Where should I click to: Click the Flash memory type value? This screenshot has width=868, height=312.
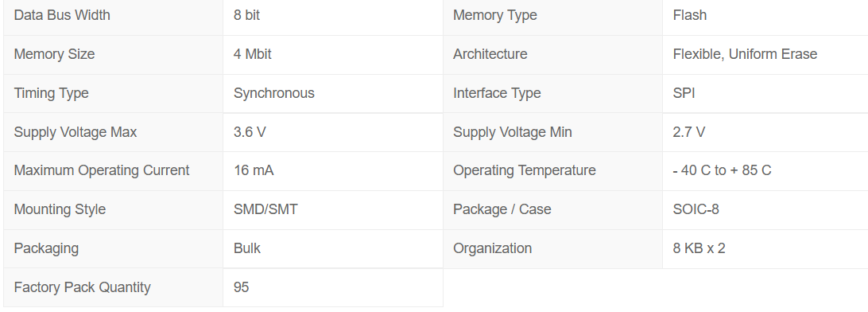coord(690,15)
